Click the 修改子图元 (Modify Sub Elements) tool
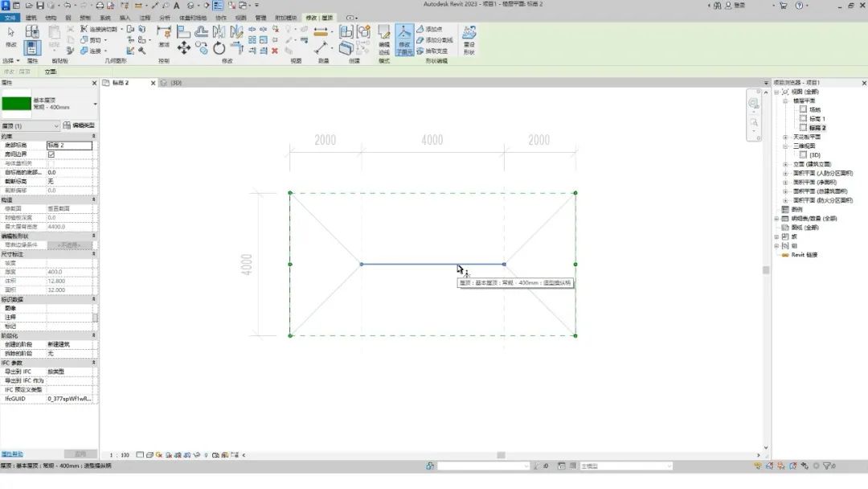The image size is (868, 489). (404, 38)
